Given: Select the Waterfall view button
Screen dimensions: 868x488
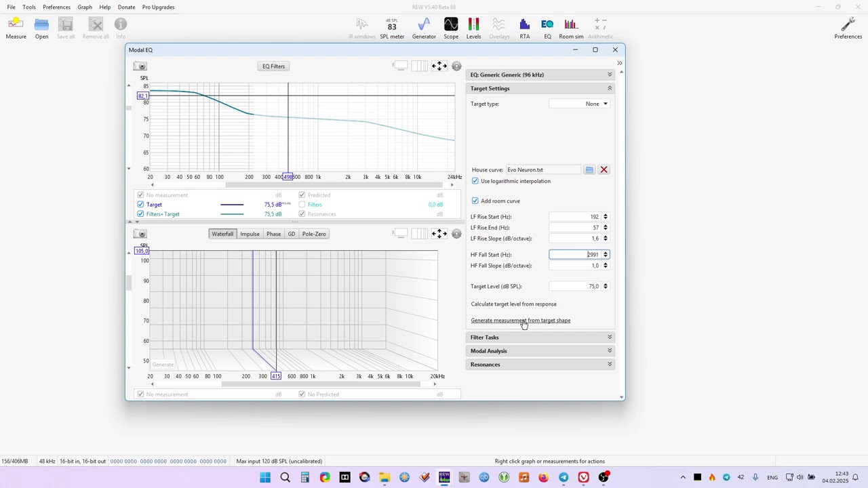Looking at the screenshot, I should (222, 234).
